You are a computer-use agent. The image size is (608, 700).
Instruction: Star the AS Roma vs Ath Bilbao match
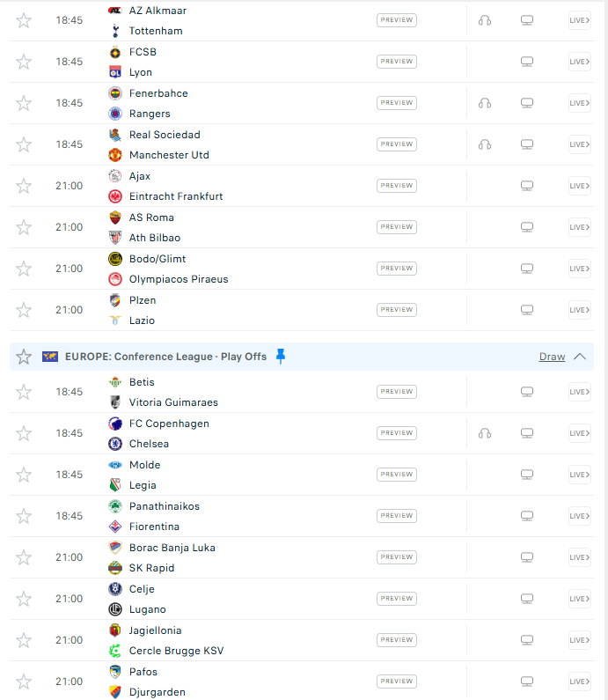24,227
